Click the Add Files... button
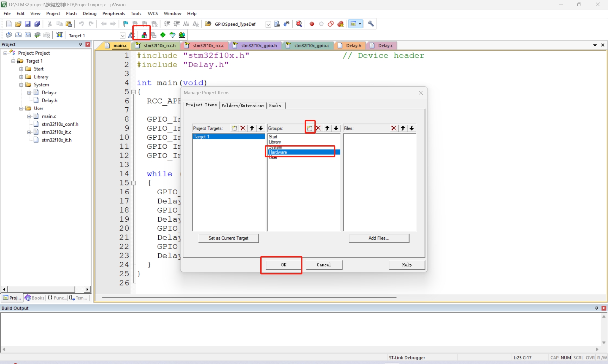This screenshot has width=608, height=364. pos(379,238)
